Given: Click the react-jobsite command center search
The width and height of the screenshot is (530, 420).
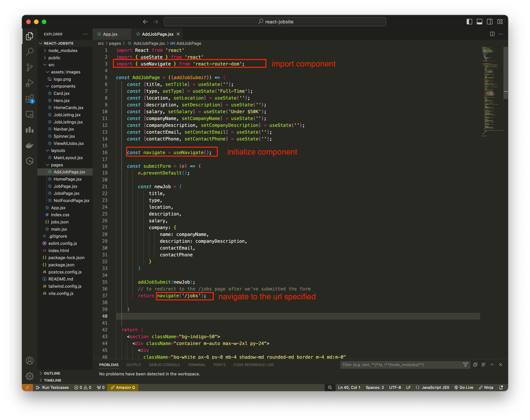Looking at the screenshot, I should pyautogui.click(x=275, y=22).
